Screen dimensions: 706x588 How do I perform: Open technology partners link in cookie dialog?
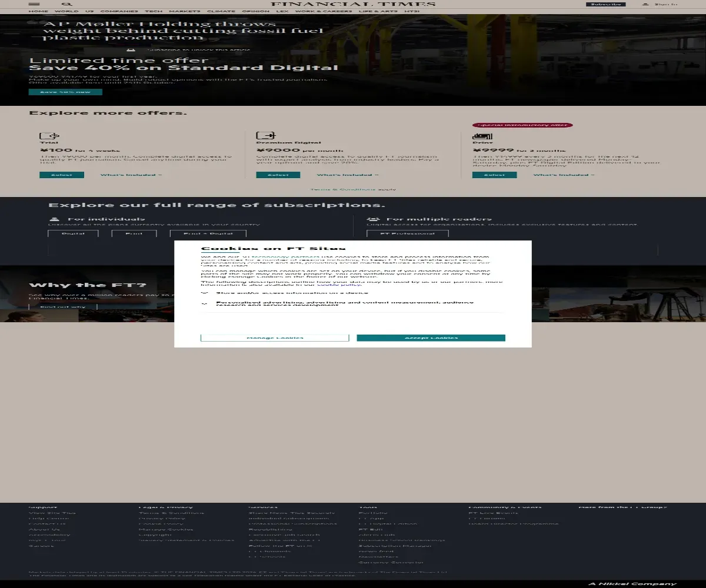tap(285, 257)
